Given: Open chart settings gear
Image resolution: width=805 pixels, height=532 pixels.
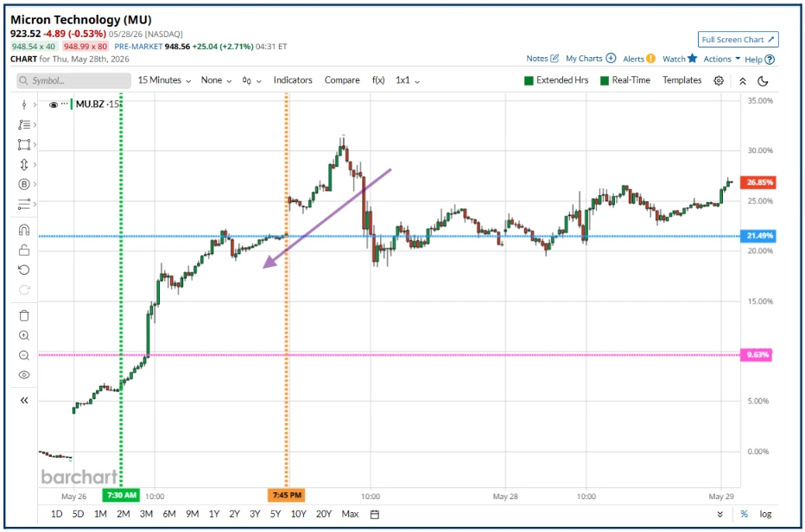Looking at the screenshot, I should click(719, 80).
